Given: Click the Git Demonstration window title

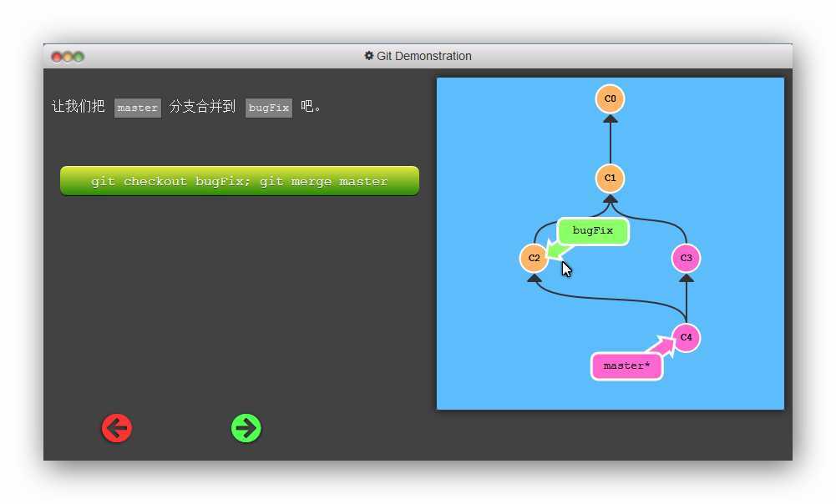Looking at the screenshot, I should pos(424,56).
